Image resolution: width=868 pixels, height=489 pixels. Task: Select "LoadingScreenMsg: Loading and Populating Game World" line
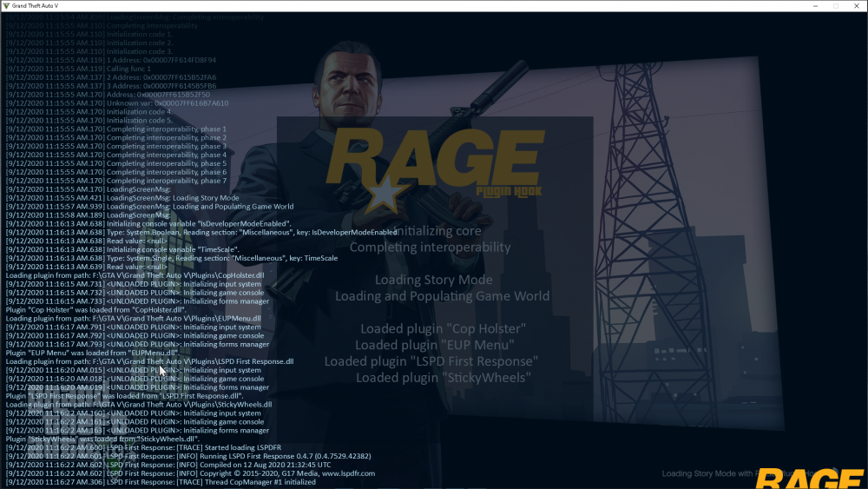pos(149,207)
